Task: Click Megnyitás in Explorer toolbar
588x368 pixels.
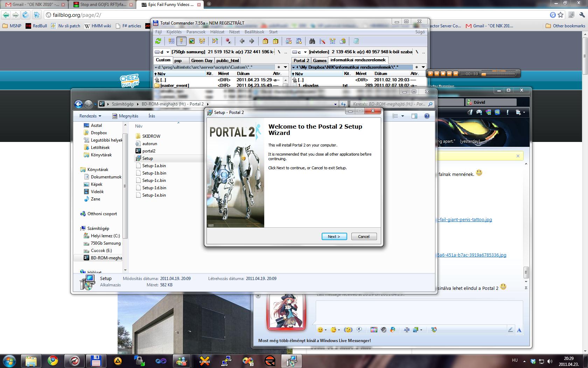Action: [125, 116]
